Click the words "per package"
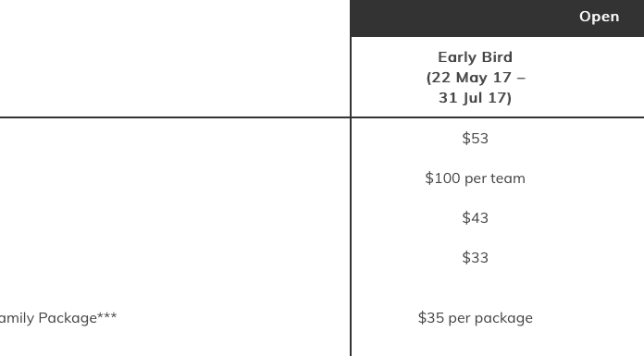The height and width of the screenshot is (356, 644). point(490,318)
